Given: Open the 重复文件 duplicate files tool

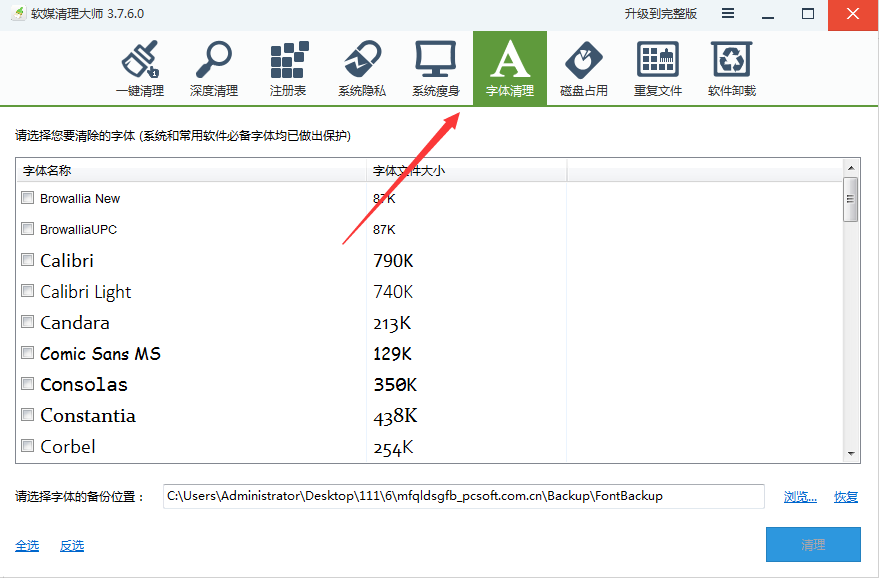Looking at the screenshot, I should pos(658,68).
